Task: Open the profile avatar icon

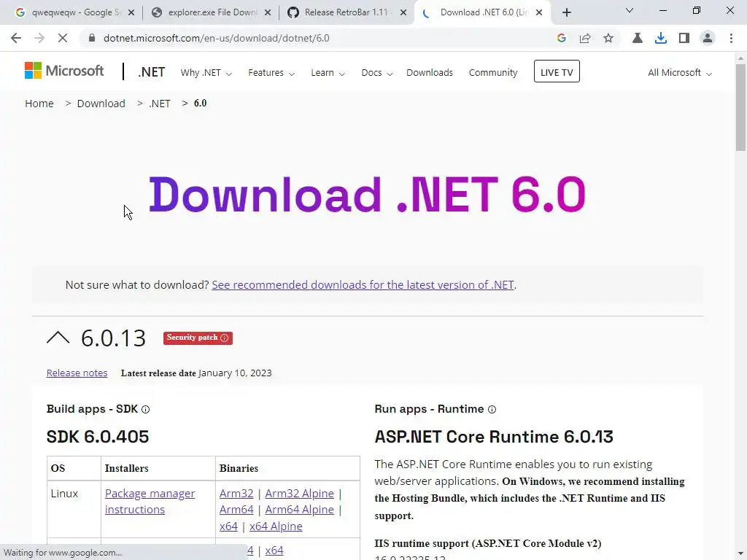Action: [x=708, y=38]
